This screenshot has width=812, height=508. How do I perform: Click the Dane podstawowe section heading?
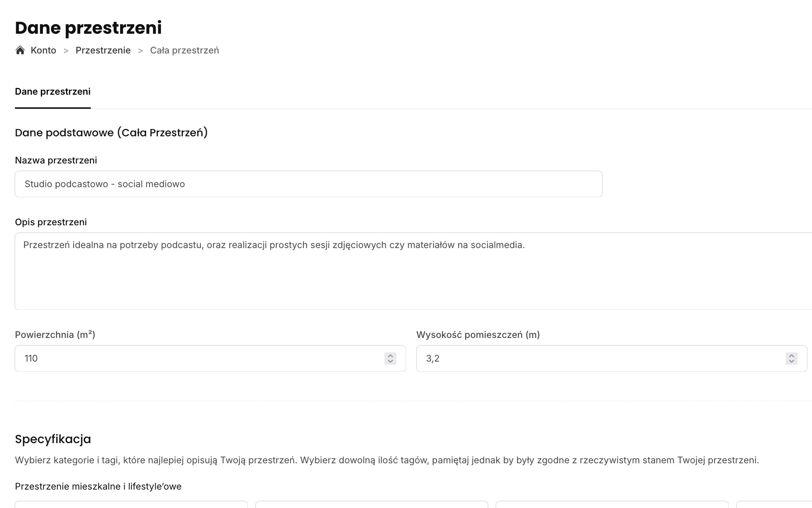tap(111, 133)
